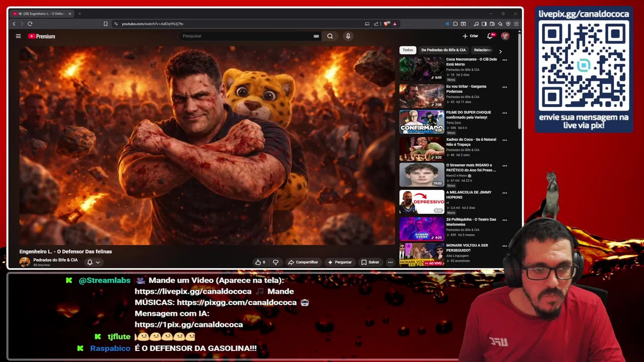Click the Perguntar ask button

click(x=340, y=262)
